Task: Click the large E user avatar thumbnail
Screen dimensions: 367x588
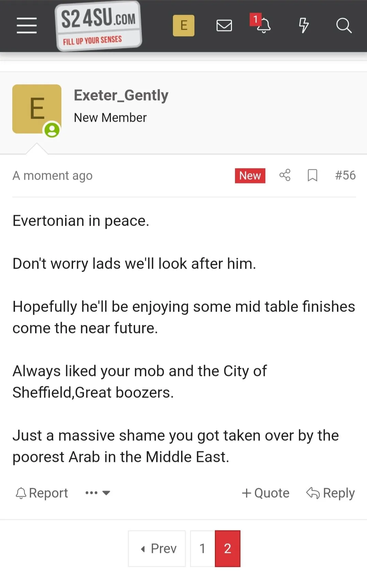Action: pyautogui.click(x=37, y=109)
